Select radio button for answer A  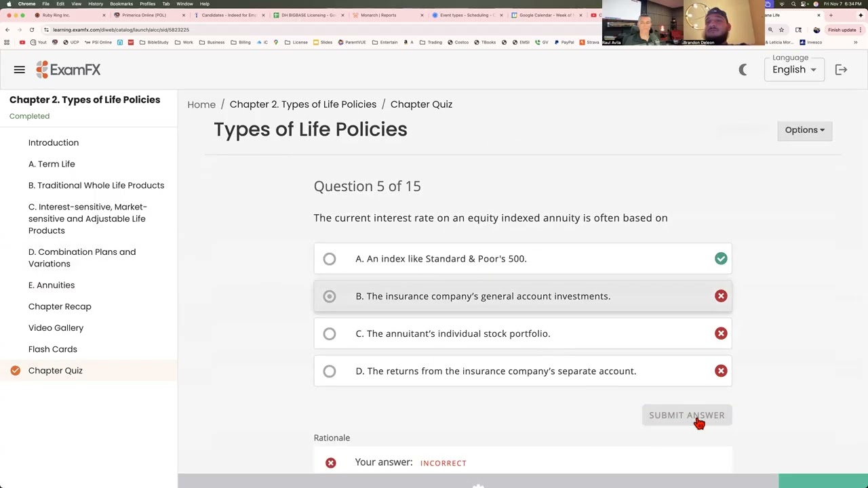[x=330, y=259]
